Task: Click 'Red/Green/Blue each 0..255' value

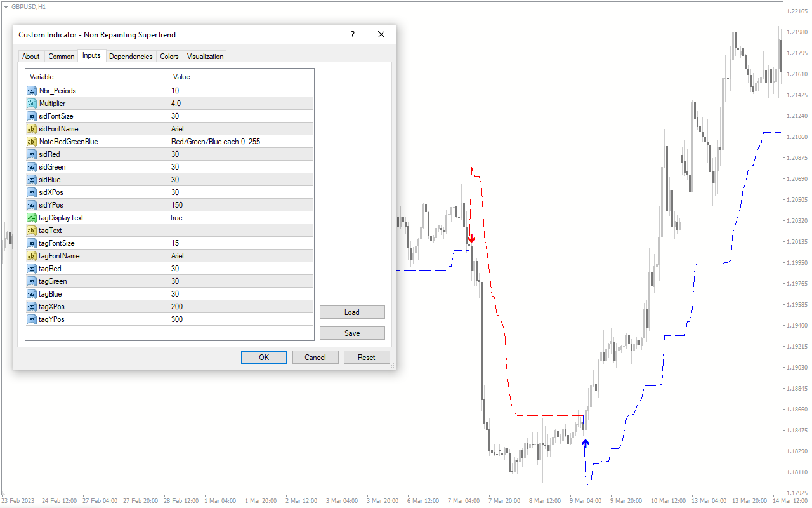Action: 216,142
